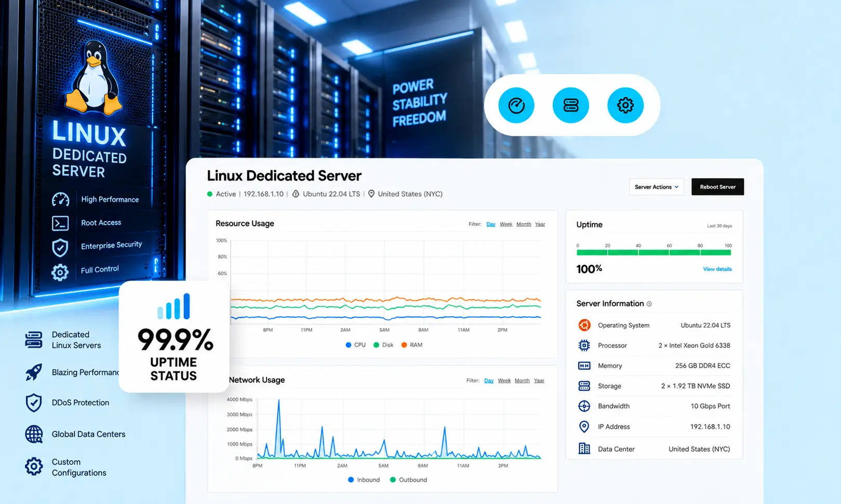
Task: Toggle the Inbound legend swatch
Action: 351,480
